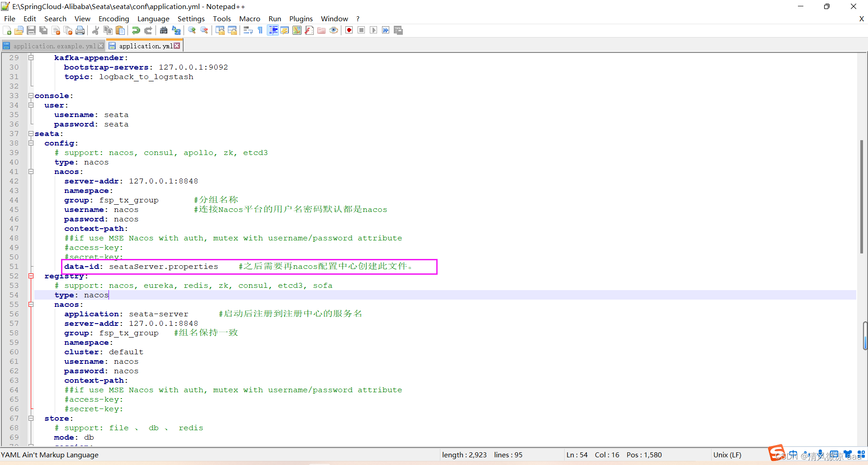
Task: Play back the recorded macro icon
Action: click(x=373, y=30)
